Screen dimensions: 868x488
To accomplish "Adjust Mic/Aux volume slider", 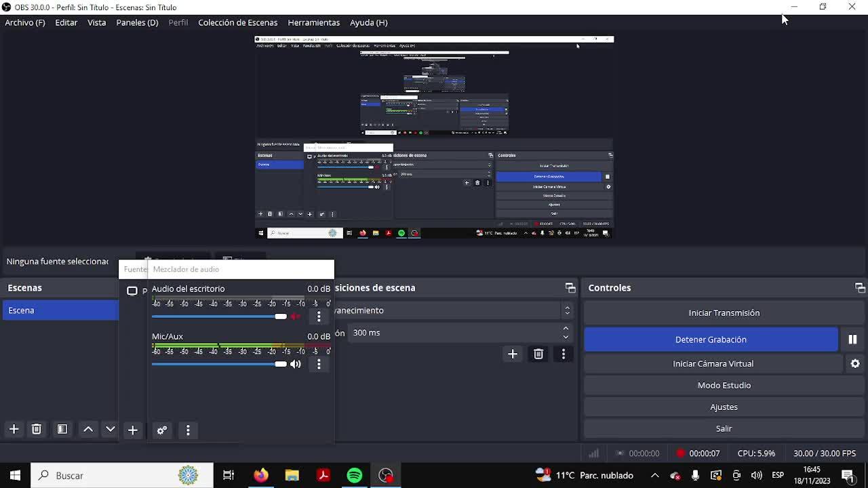I will (219, 364).
